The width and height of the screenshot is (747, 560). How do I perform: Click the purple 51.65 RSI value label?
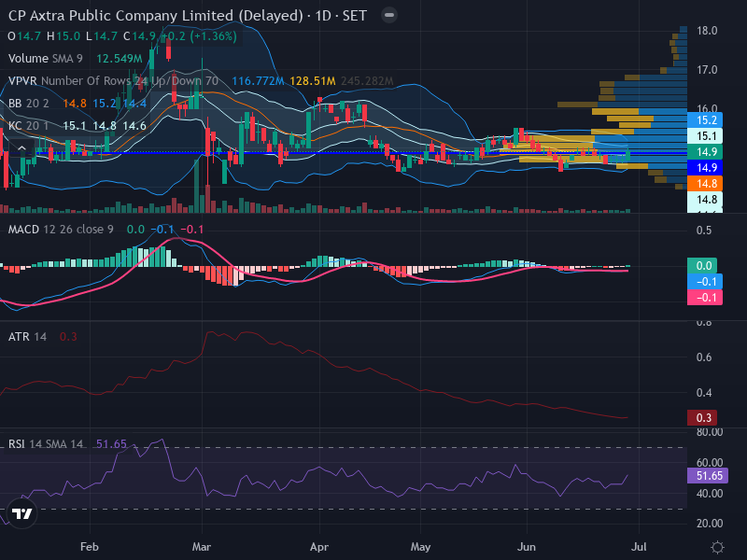click(708, 476)
